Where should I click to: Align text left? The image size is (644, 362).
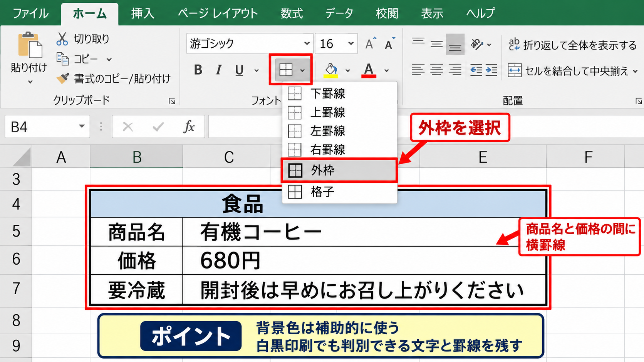[418, 70]
